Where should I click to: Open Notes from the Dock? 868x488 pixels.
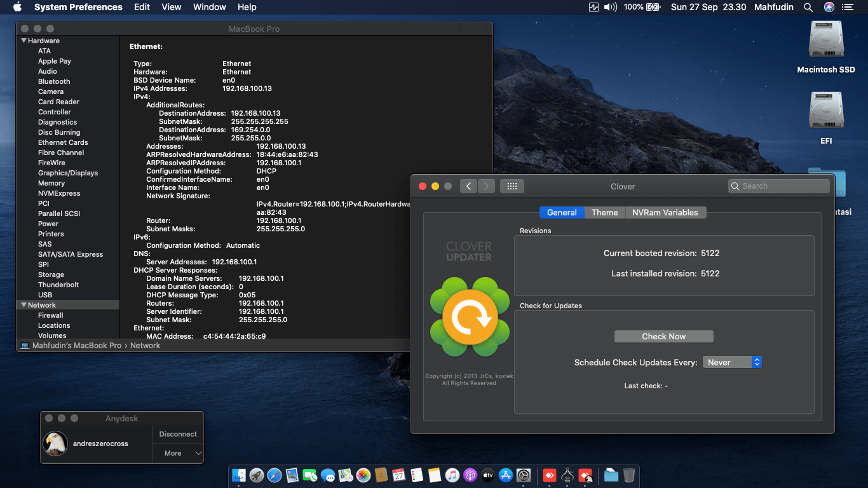coord(435,475)
